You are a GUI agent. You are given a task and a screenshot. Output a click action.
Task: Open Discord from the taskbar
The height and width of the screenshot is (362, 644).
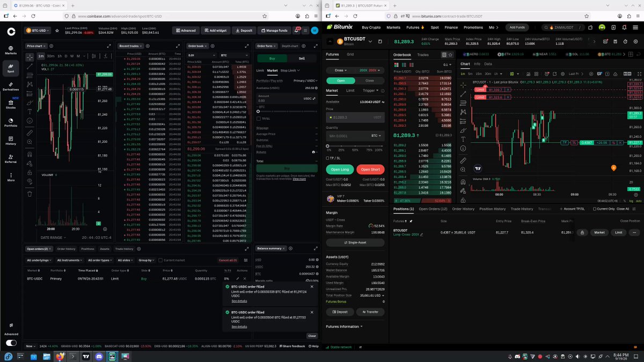[98, 356]
